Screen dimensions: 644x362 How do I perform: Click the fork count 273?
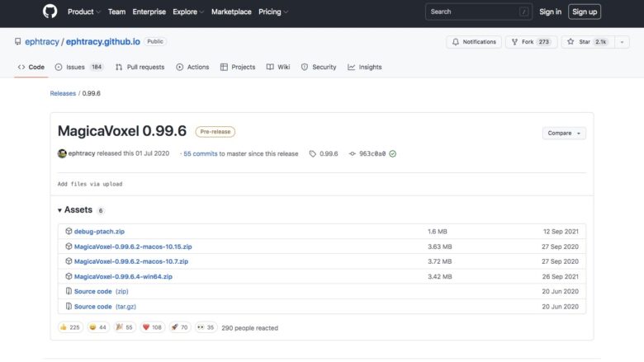coord(544,42)
